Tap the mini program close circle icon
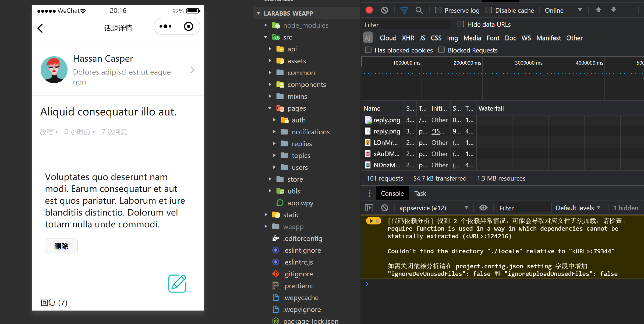 189,26
